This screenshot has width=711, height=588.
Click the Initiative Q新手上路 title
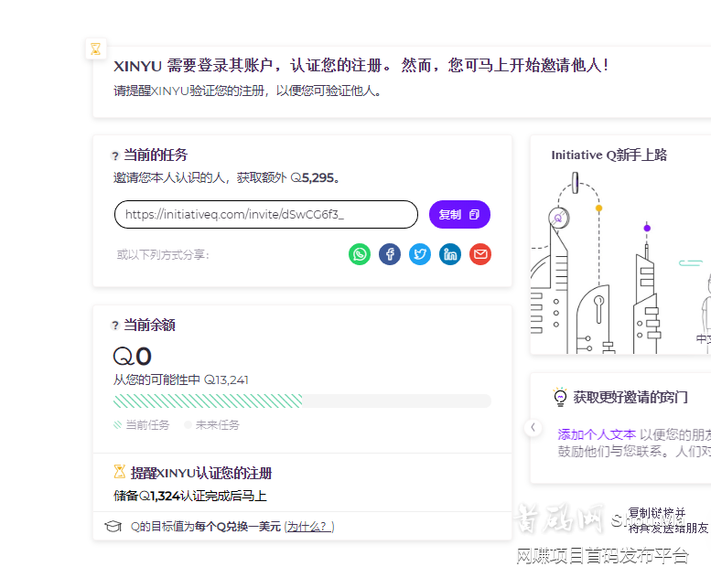[609, 155]
